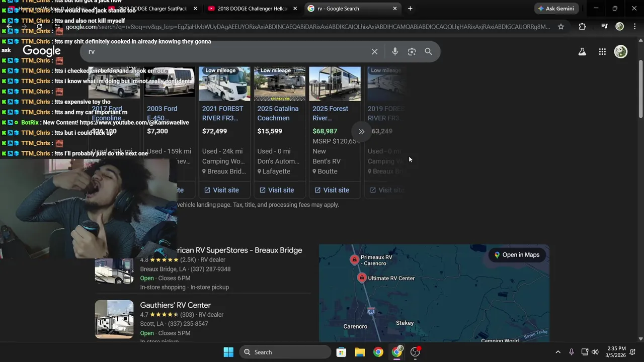Open the Google account avatar

(x=621, y=52)
